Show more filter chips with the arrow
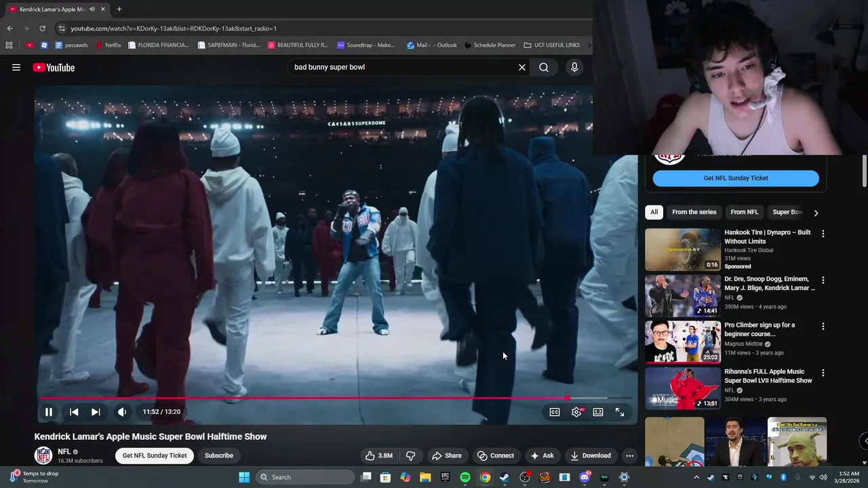 coord(816,213)
